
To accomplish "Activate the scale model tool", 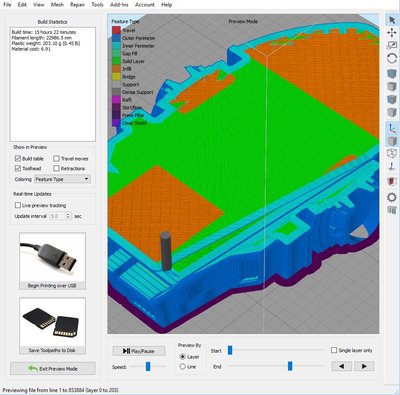I will click(392, 46).
